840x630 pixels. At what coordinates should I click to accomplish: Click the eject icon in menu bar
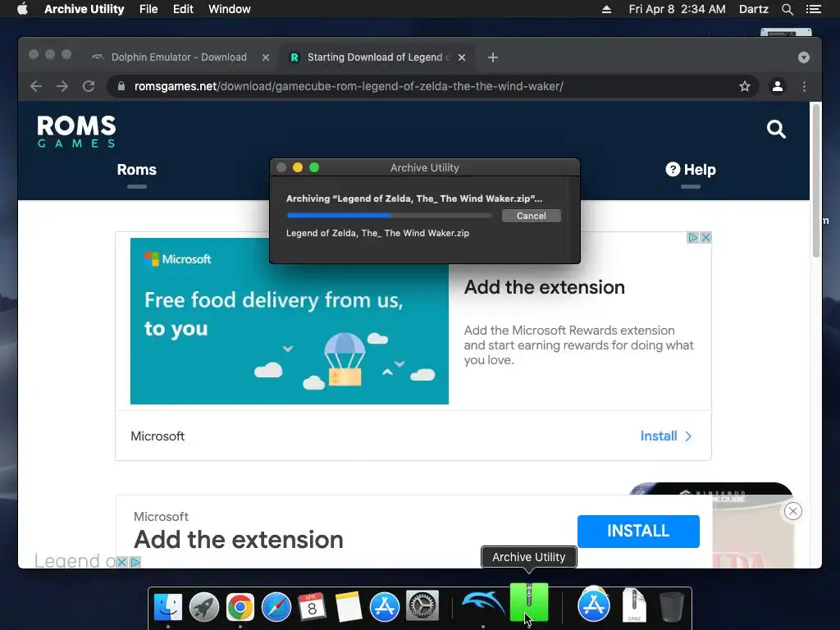click(606, 9)
